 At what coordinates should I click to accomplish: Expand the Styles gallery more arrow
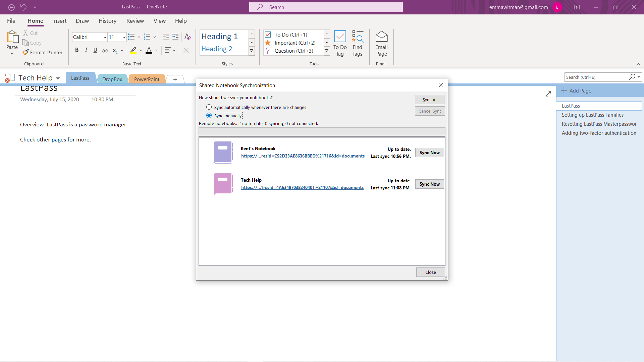(x=252, y=51)
